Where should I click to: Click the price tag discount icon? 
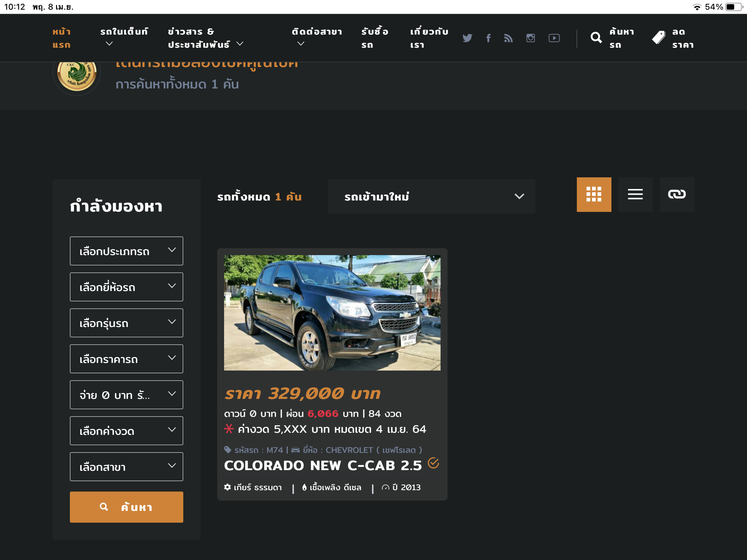(x=658, y=38)
